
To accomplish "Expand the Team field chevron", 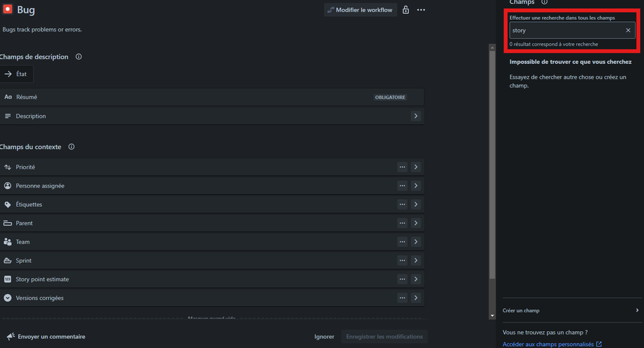I will (416, 242).
